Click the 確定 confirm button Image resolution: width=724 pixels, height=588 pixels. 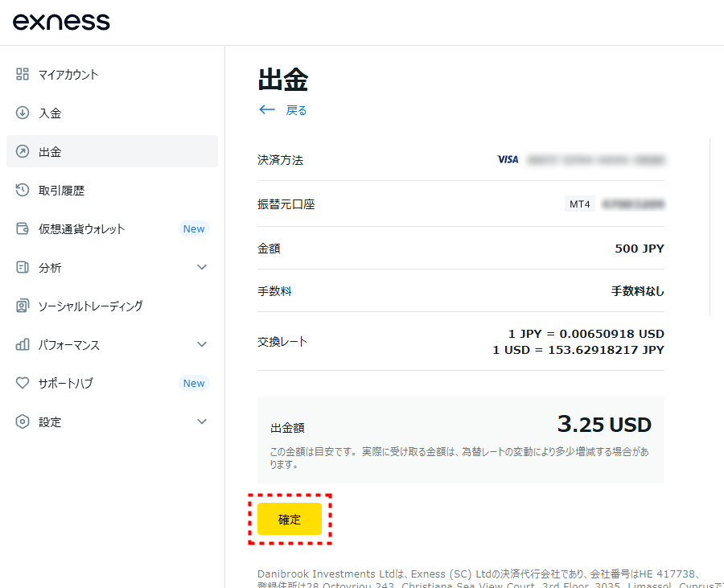290,520
